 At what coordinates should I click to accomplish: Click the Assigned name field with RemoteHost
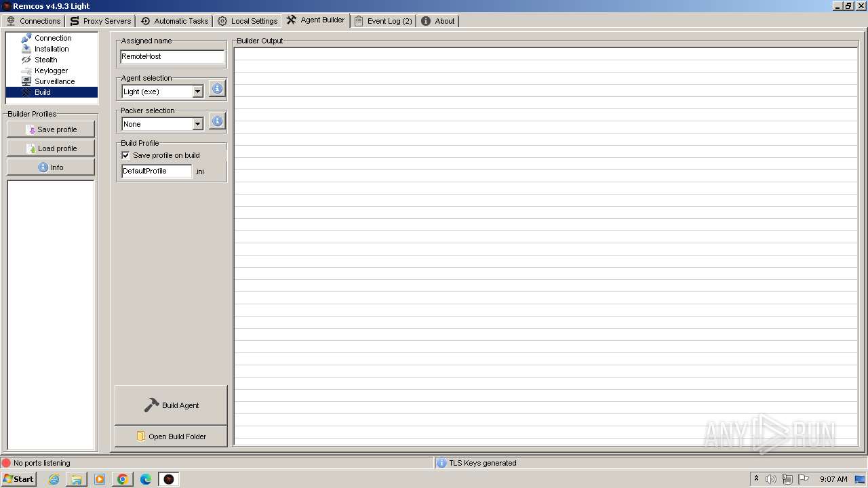(172, 57)
